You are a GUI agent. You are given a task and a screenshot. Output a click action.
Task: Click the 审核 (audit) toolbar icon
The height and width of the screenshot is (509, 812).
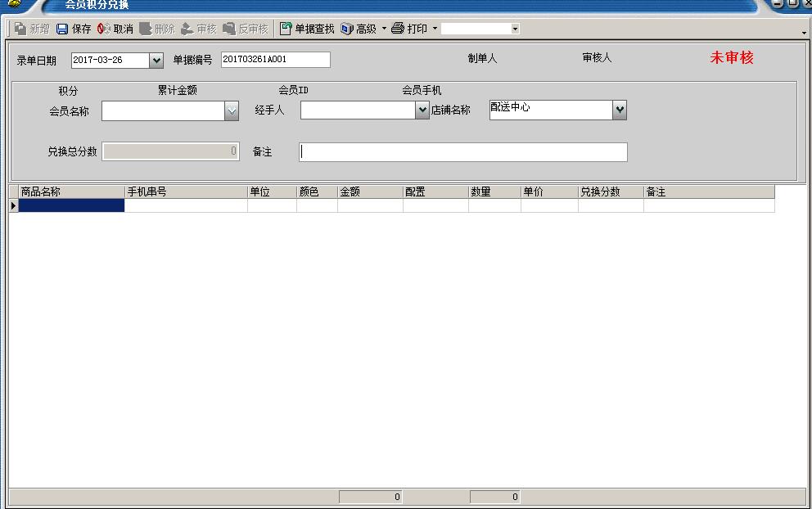(x=187, y=29)
